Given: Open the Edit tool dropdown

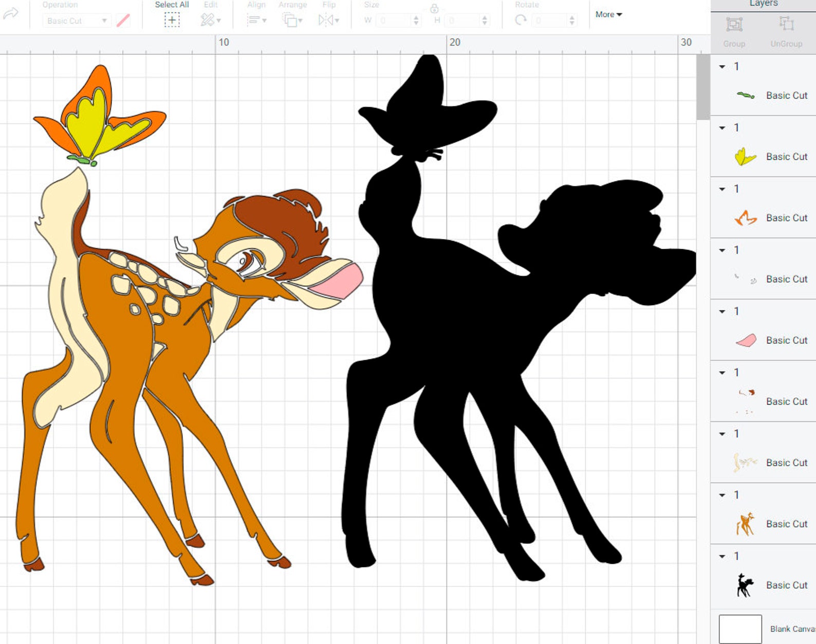Looking at the screenshot, I should [211, 21].
